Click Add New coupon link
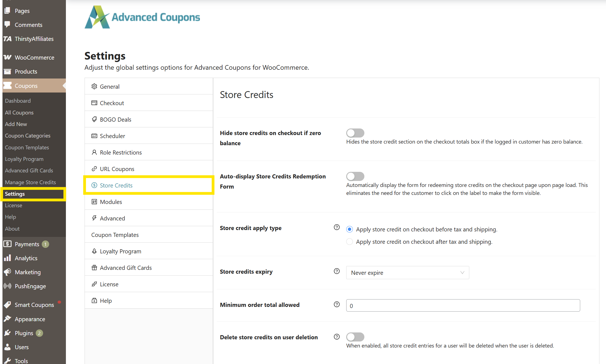This screenshot has width=606, height=364. [x=16, y=124]
